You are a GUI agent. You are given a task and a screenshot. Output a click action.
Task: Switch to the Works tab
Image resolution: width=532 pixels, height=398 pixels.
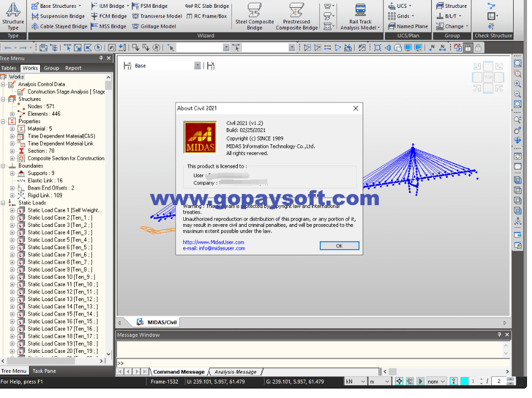(30, 68)
